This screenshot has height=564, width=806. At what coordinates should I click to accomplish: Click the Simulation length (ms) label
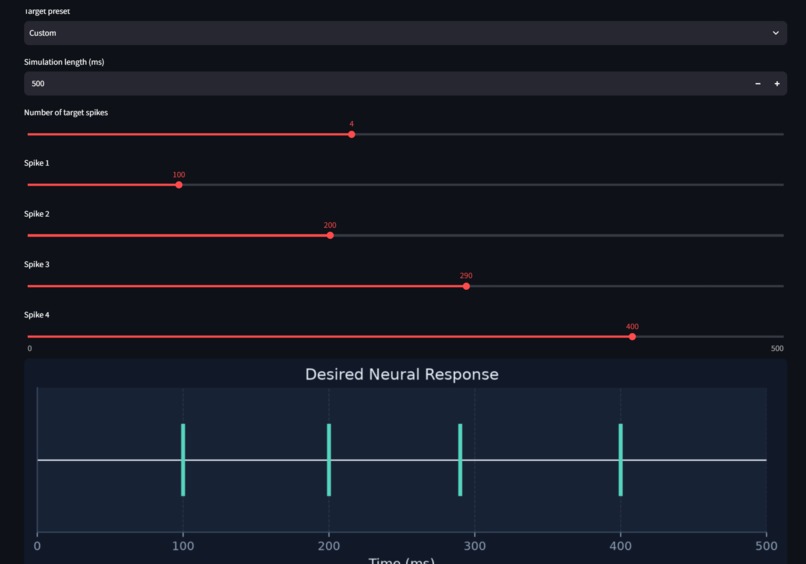pos(64,62)
